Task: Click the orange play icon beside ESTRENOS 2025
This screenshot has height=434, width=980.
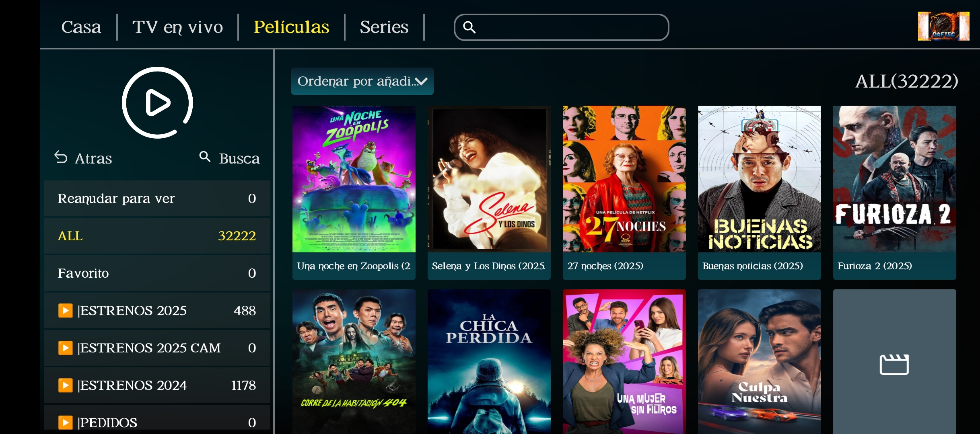Action: [65, 310]
